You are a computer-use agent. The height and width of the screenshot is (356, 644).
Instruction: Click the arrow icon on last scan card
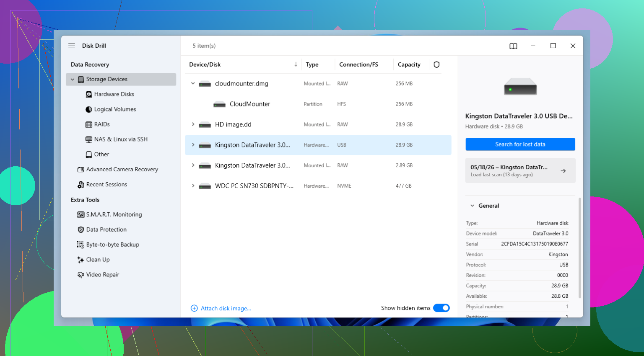pos(563,171)
